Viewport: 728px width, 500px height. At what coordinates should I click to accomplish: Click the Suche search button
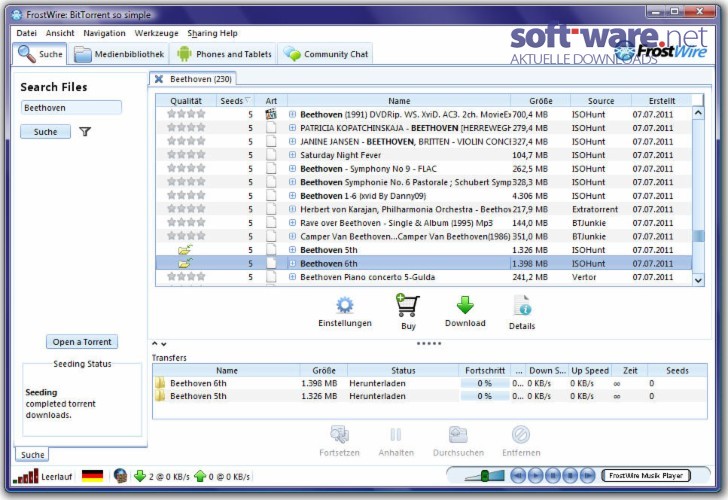coord(45,132)
